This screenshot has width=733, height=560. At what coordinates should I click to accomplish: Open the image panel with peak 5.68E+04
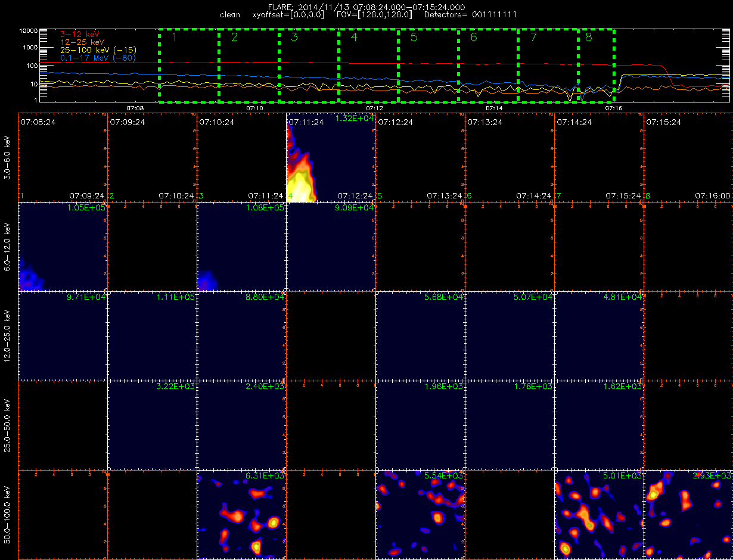[x=421, y=337]
